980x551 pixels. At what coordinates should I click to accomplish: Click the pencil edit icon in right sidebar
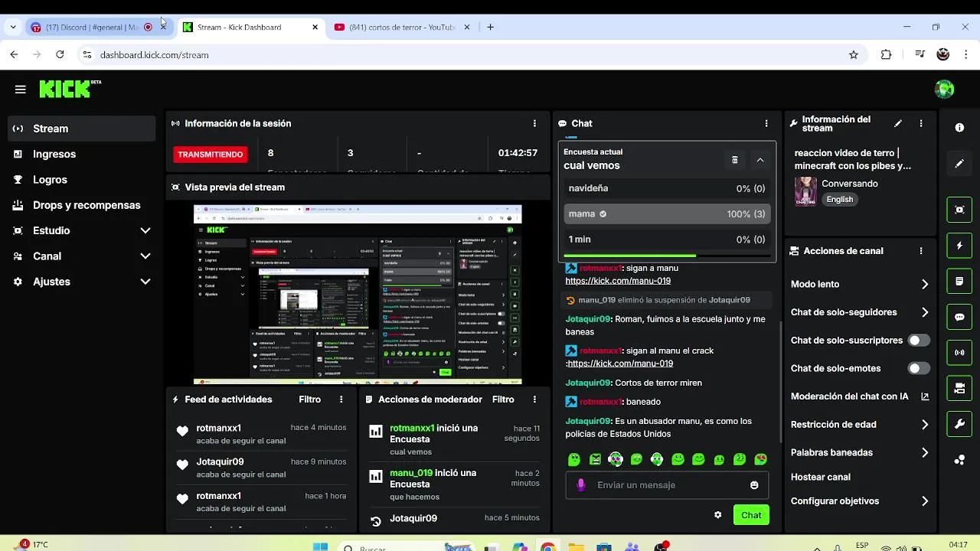coord(959,164)
